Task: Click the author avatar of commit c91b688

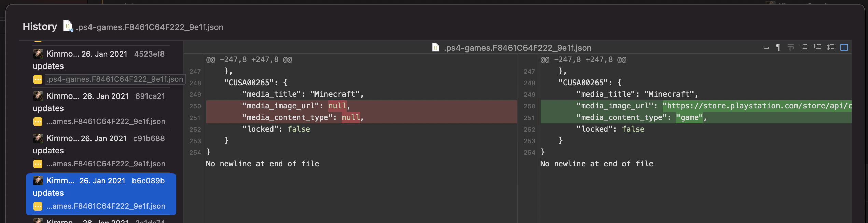Action: pyautogui.click(x=38, y=138)
